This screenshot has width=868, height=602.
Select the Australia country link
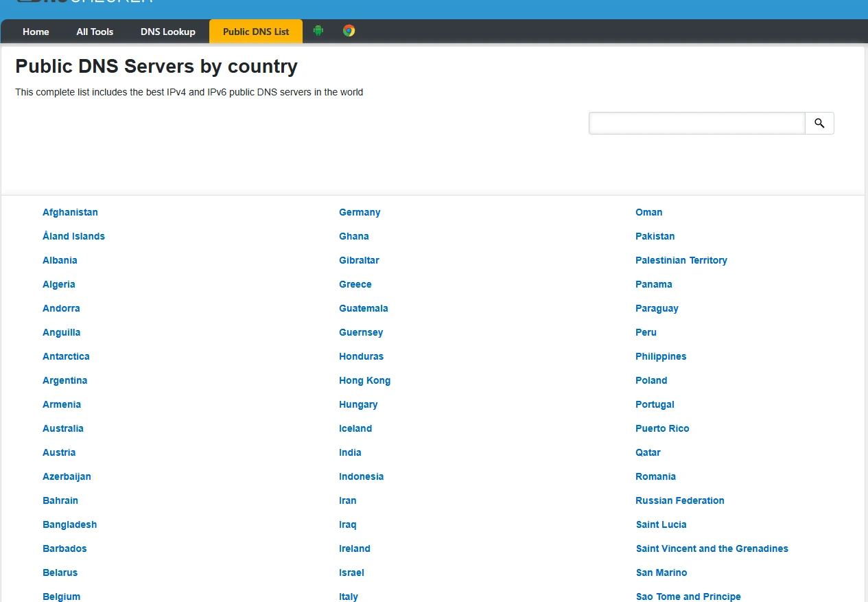[x=62, y=428]
